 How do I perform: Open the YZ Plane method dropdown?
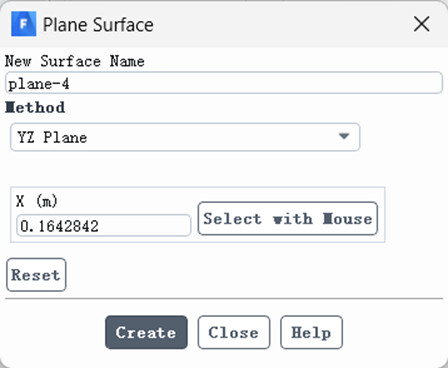[x=185, y=137]
